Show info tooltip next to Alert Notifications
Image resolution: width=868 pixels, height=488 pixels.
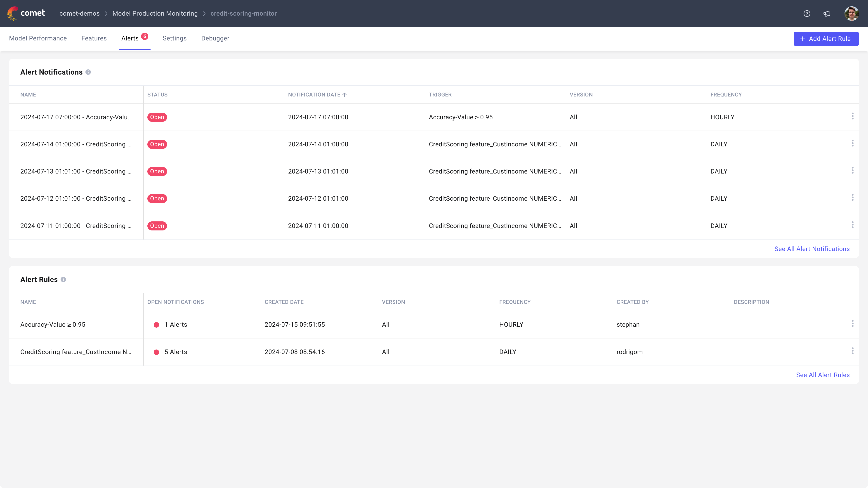coord(88,72)
